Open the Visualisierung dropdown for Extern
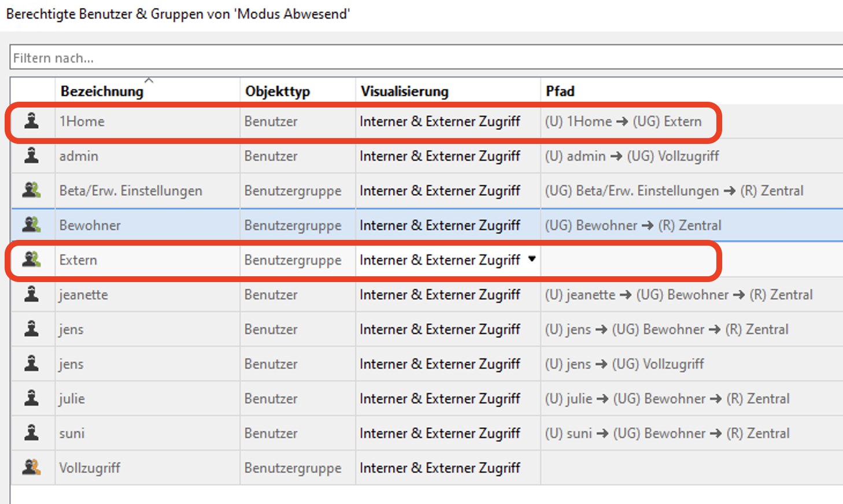The image size is (843, 504). tap(532, 260)
